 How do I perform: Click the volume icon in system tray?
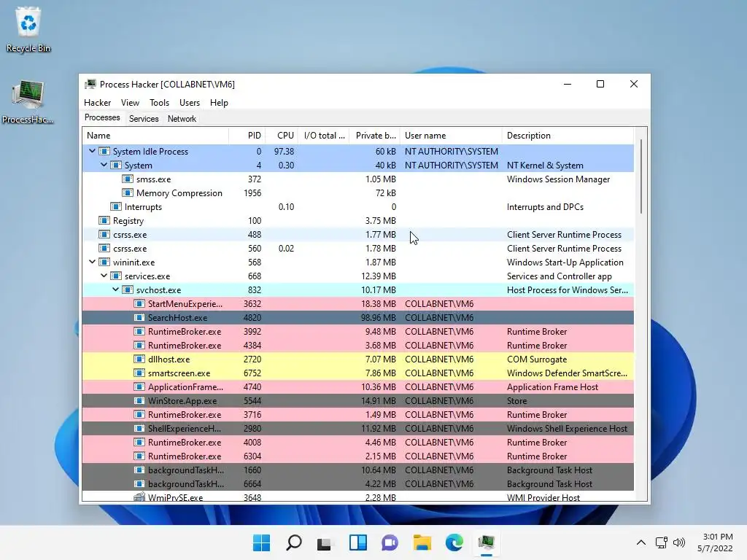pyautogui.click(x=679, y=542)
